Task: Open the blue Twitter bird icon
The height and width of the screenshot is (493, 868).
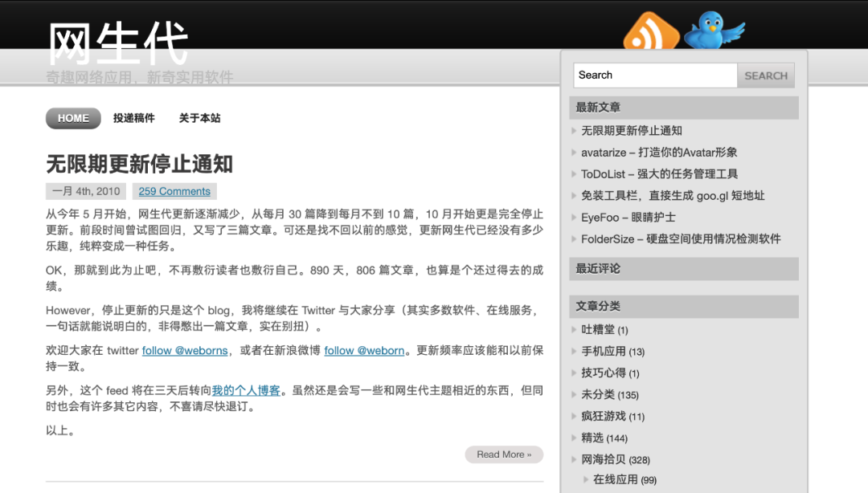Action: click(714, 31)
